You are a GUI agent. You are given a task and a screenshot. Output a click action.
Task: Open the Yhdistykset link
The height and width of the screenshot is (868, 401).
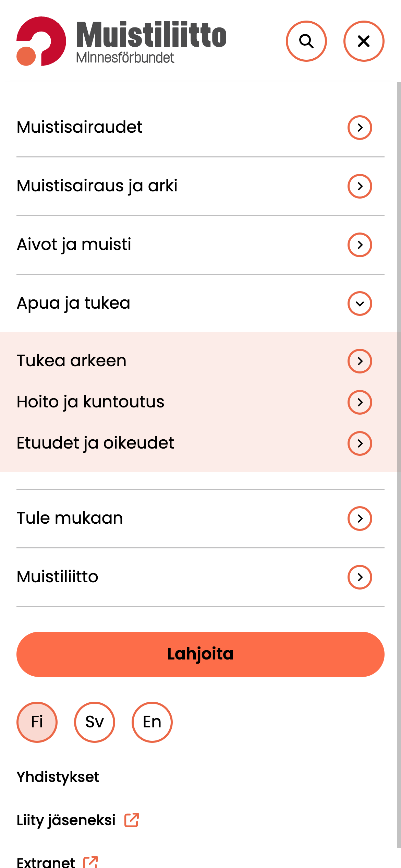58,777
